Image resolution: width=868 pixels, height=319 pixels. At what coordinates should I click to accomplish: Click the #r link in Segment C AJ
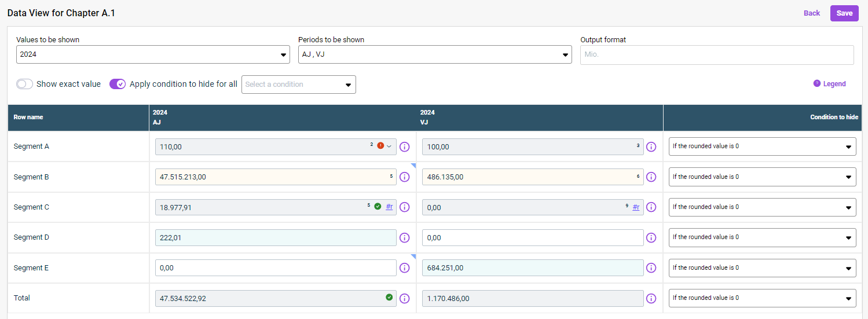click(389, 207)
